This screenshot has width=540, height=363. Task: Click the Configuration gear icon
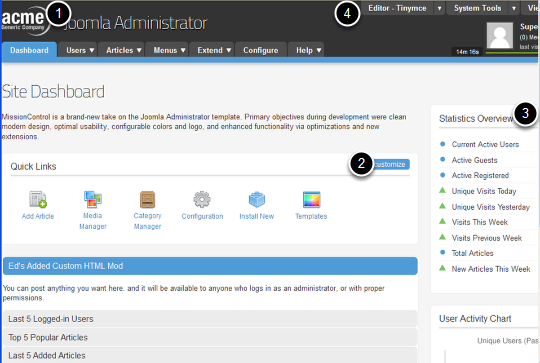click(x=202, y=199)
